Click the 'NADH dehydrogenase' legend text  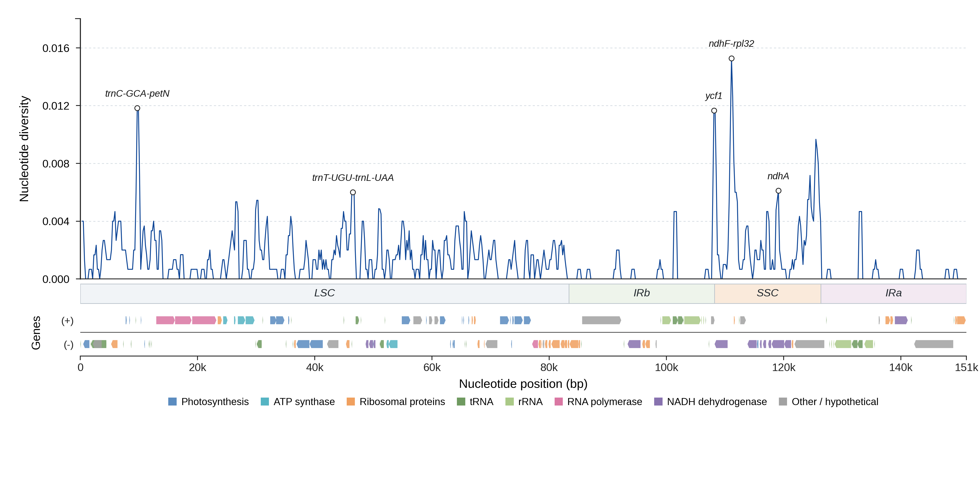[717, 402]
